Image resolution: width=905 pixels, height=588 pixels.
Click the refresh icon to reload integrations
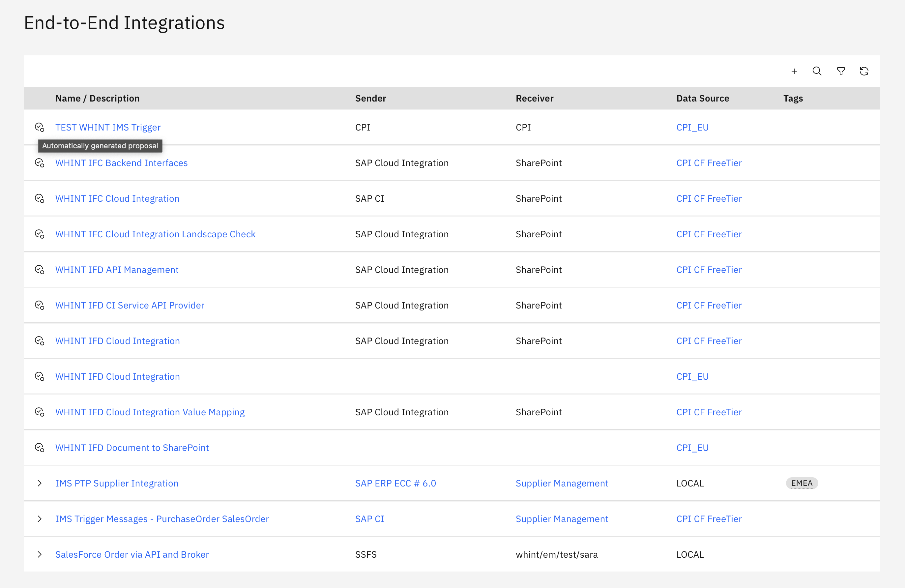(865, 71)
